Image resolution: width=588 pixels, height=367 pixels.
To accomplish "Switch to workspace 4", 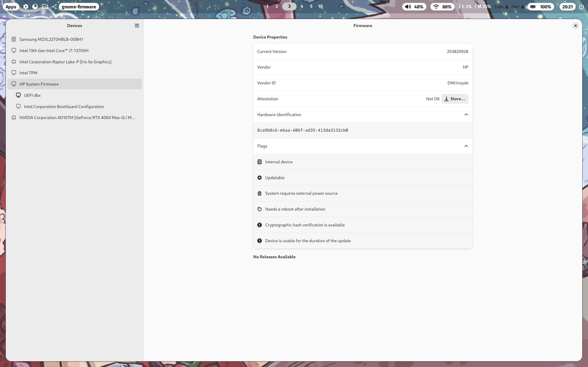I will (x=302, y=7).
